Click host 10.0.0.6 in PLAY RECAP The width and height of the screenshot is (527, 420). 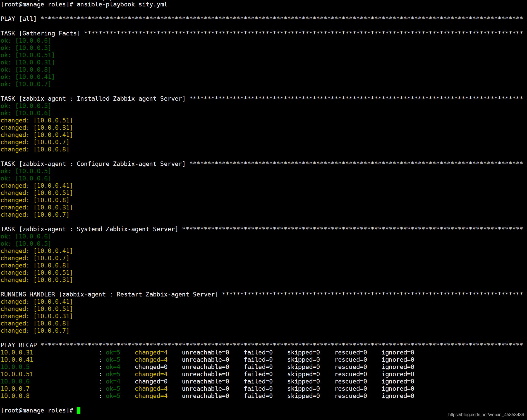click(15, 382)
